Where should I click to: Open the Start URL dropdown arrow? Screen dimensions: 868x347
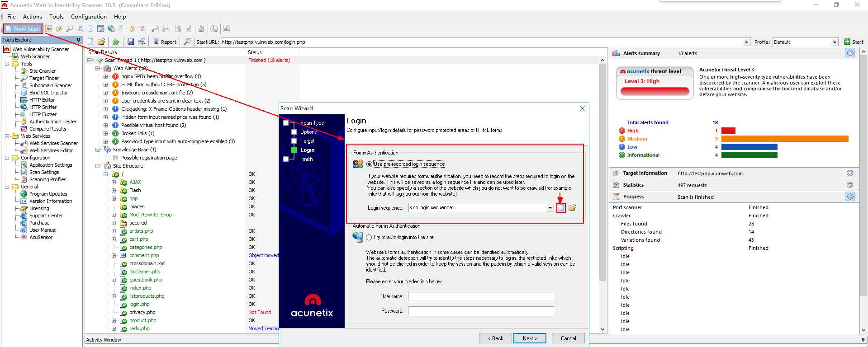746,42
